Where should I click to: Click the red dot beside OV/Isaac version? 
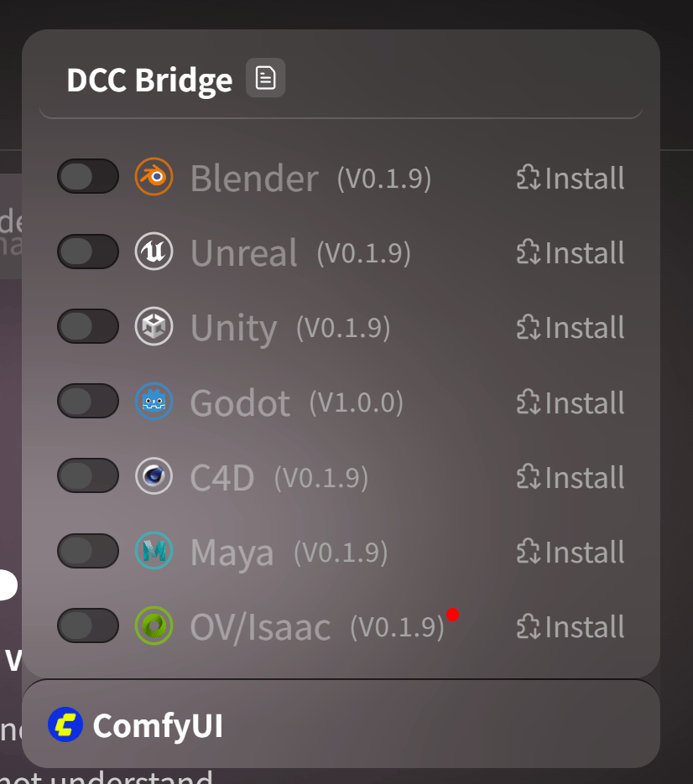click(x=452, y=615)
